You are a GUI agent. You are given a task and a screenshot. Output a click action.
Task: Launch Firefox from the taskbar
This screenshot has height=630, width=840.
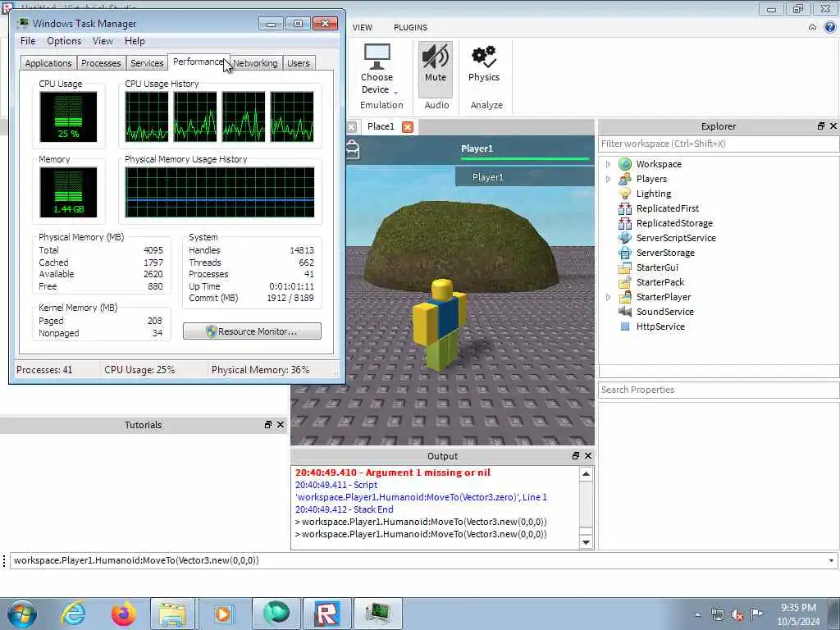pos(123,614)
